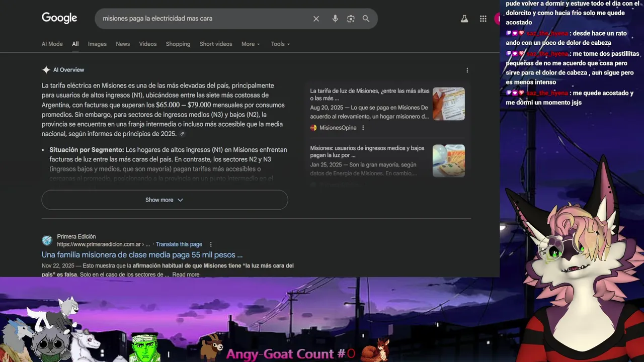The height and width of the screenshot is (362, 644).
Task: Click the AI Overview sparkle icon
Action: click(x=46, y=70)
